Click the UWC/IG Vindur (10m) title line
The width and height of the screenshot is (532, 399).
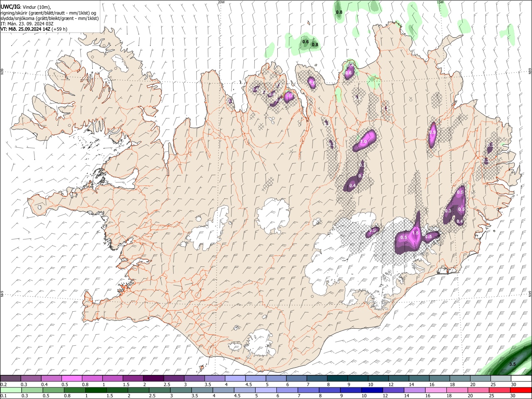point(26,7)
